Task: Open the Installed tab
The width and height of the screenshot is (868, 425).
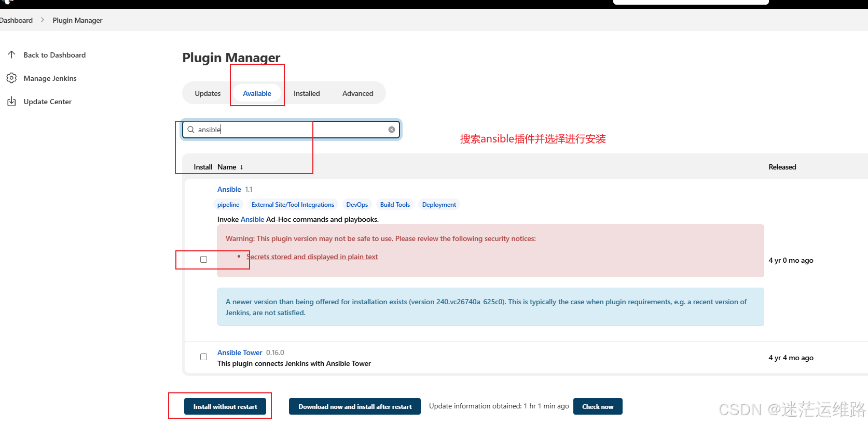Action: pyautogui.click(x=307, y=93)
